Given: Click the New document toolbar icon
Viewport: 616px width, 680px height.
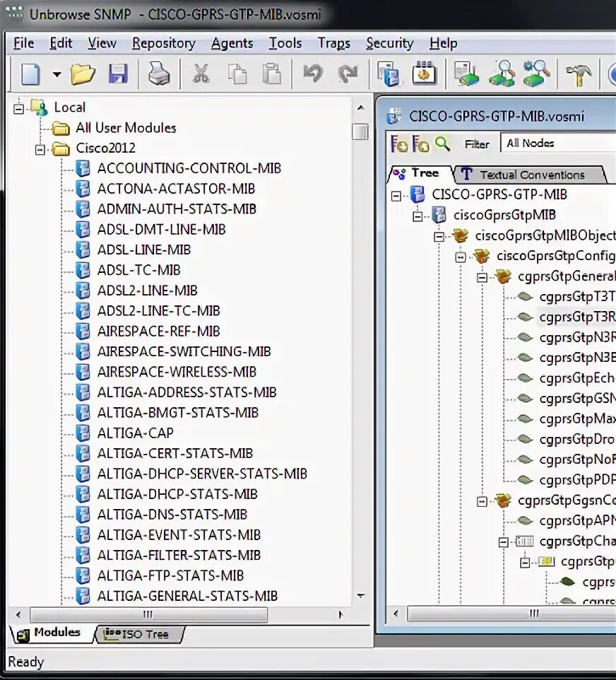Looking at the screenshot, I should (31, 74).
